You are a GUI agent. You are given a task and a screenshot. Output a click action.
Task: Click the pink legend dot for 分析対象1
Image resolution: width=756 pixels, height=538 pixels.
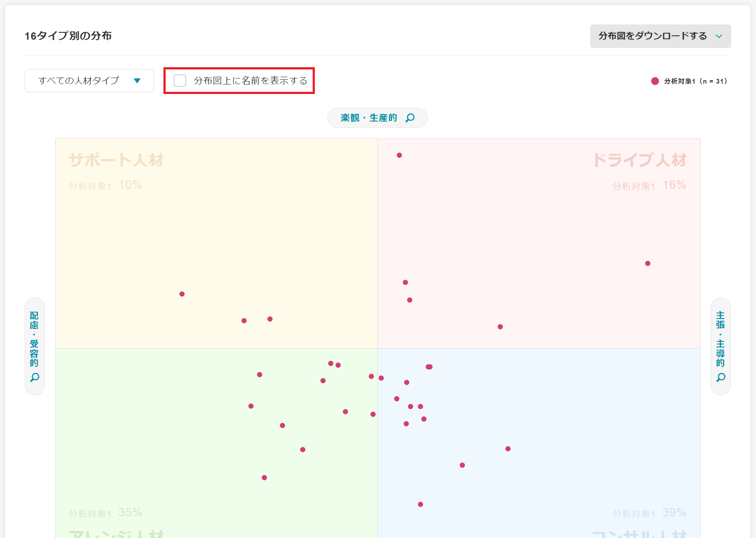(x=655, y=81)
